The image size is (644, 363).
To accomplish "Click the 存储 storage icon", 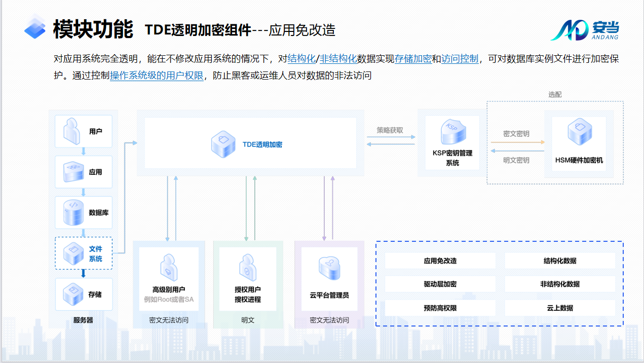I will pos(73,294).
